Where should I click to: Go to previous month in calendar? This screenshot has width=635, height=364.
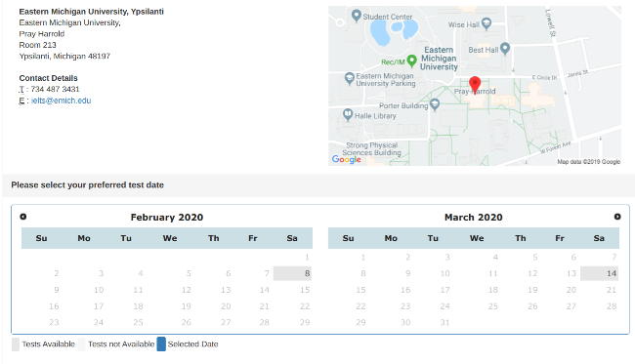click(x=23, y=217)
